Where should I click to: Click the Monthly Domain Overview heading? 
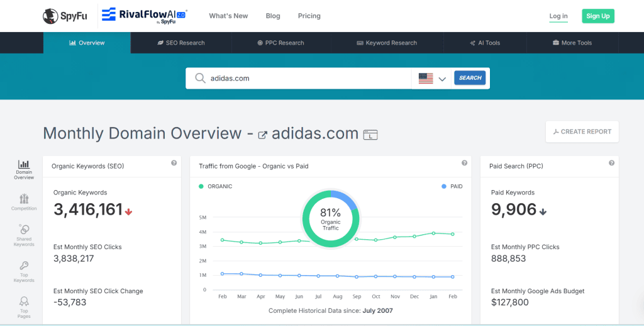pos(142,133)
